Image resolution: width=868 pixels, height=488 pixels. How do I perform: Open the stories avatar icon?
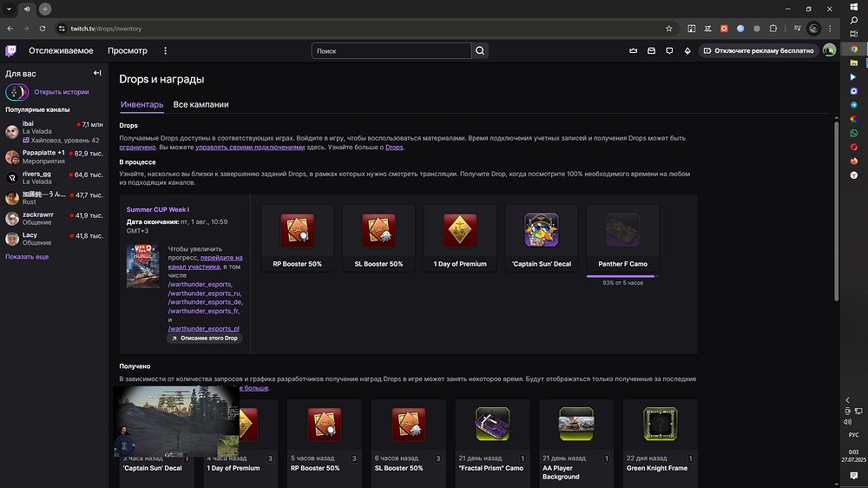(x=16, y=92)
